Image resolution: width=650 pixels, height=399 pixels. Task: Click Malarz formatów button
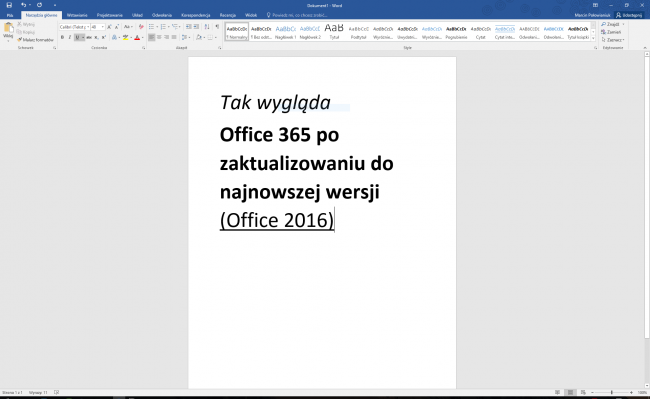35,40
